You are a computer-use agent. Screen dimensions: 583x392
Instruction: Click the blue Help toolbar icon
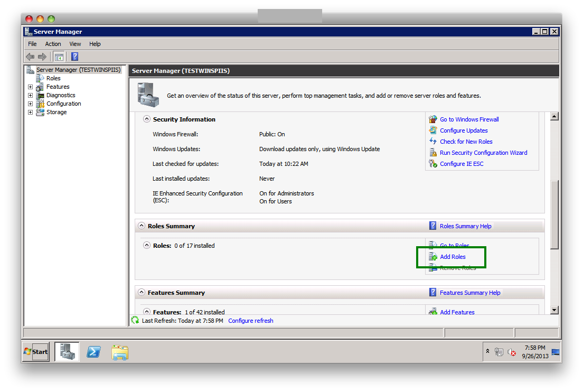coord(75,57)
